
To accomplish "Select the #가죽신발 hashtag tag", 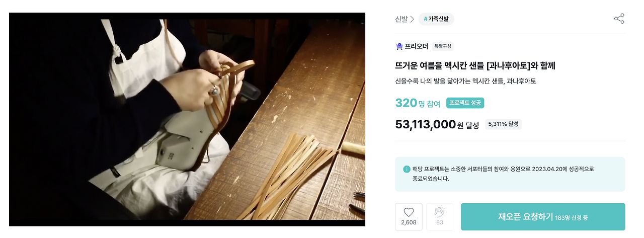I will pyautogui.click(x=436, y=19).
